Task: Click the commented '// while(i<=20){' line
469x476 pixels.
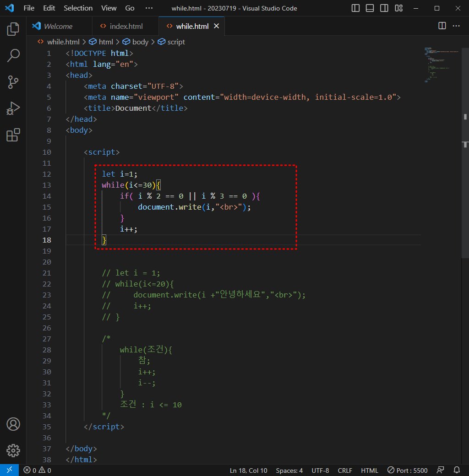Action: (138, 284)
